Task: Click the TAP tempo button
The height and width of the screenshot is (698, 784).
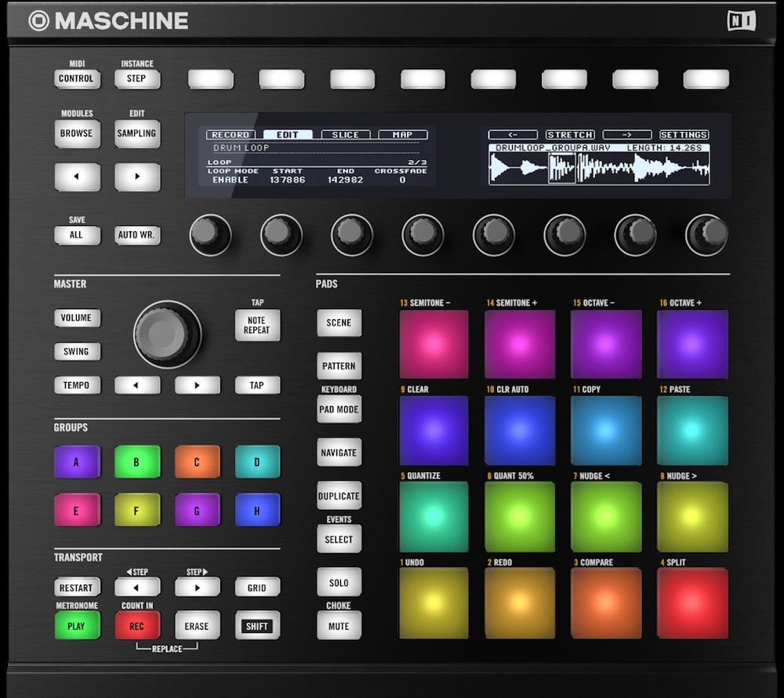Action: tap(257, 385)
